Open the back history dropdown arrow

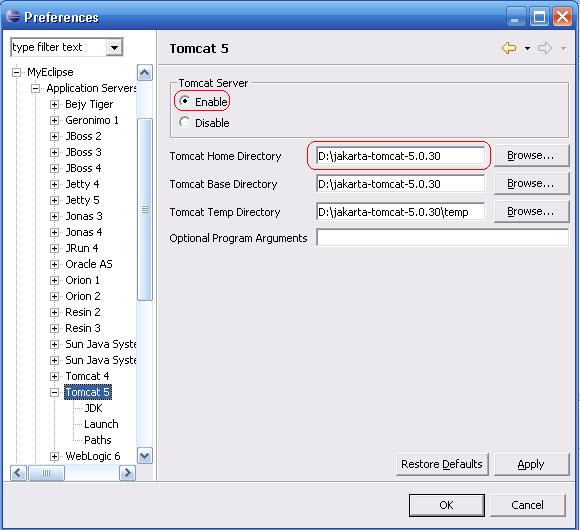click(x=527, y=48)
